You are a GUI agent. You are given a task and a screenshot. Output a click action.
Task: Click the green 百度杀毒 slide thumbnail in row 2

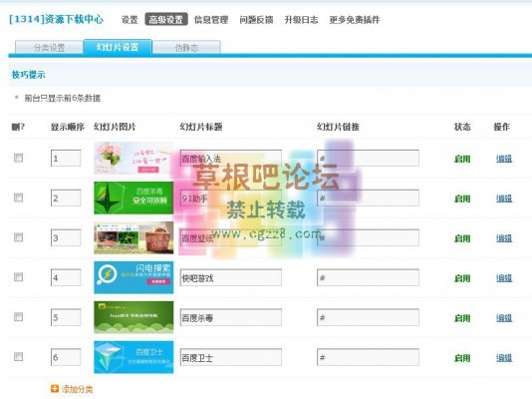click(x=133, y=198)
